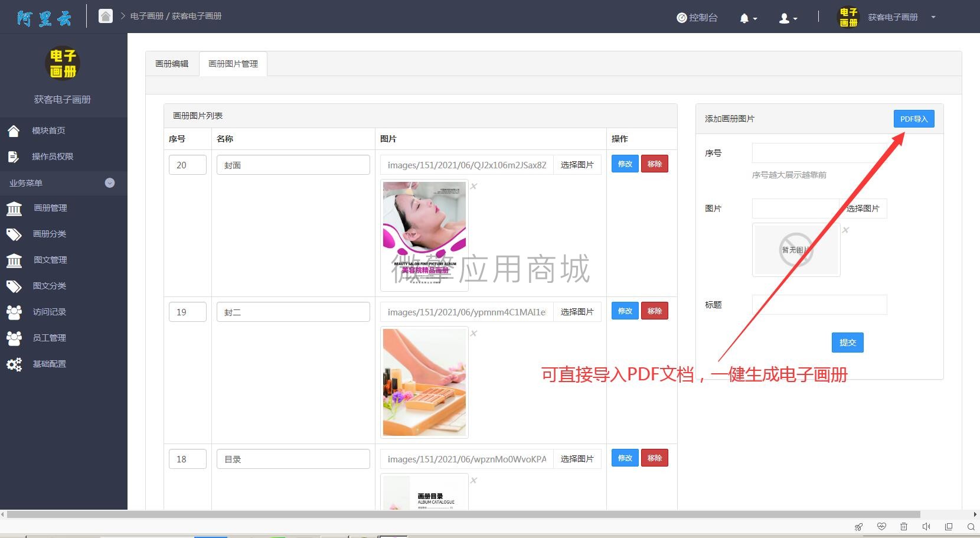Click the 序号 field containing 20
The height and width of the screenshot is (538, 980).
pos(188,165)
